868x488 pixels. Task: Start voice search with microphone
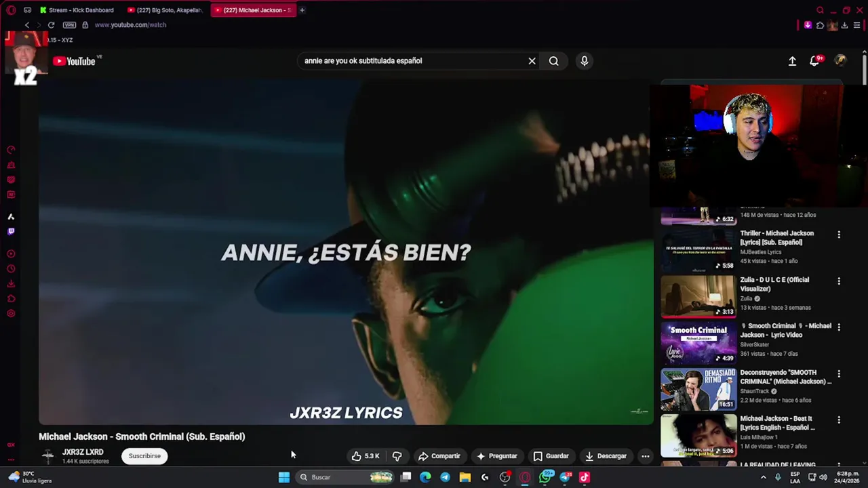tap(585, 61)
